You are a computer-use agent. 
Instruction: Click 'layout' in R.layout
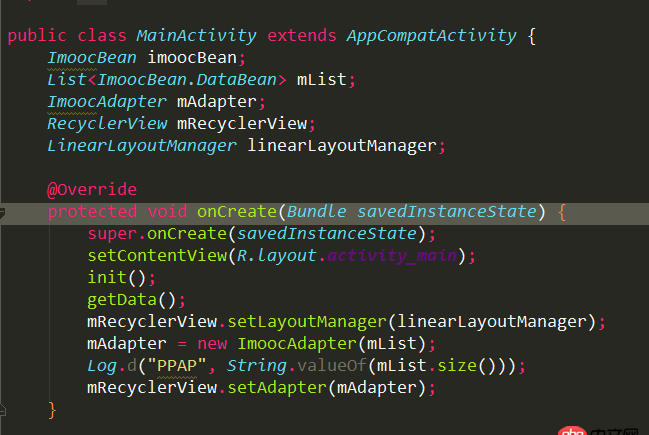click(x=286, y=256)
